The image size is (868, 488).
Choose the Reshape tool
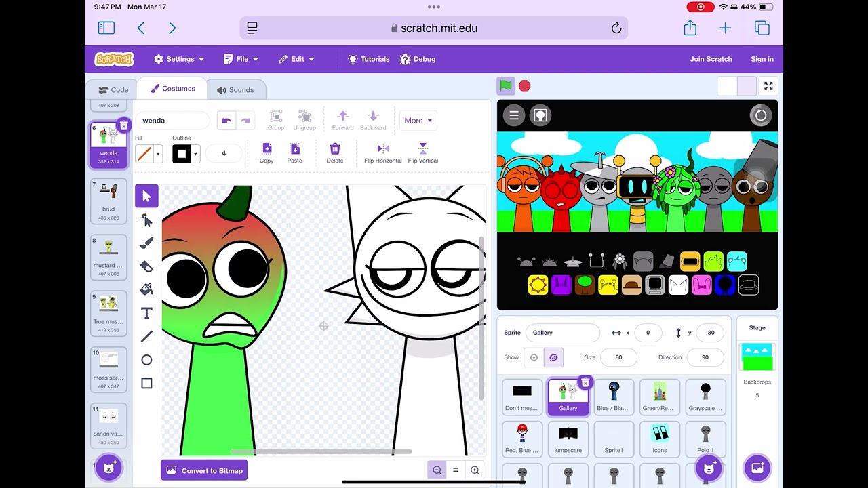coord(146,220)
